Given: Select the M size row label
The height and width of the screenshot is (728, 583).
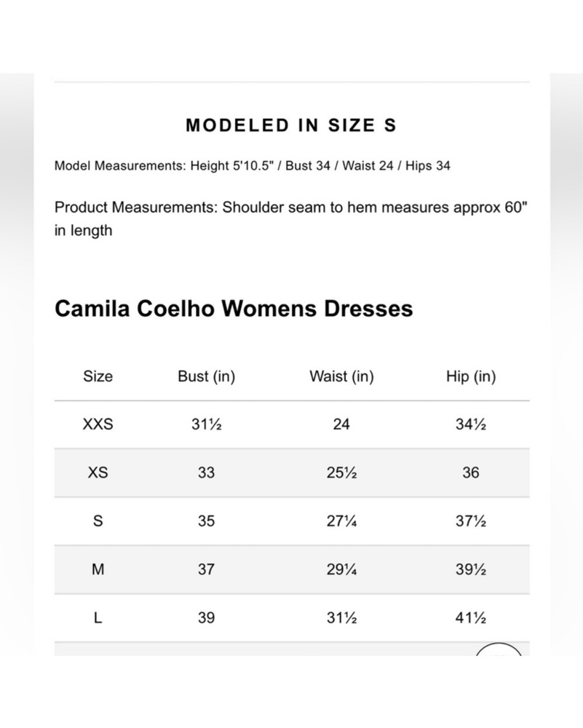Looking at the screenshot, I should 98,569.
